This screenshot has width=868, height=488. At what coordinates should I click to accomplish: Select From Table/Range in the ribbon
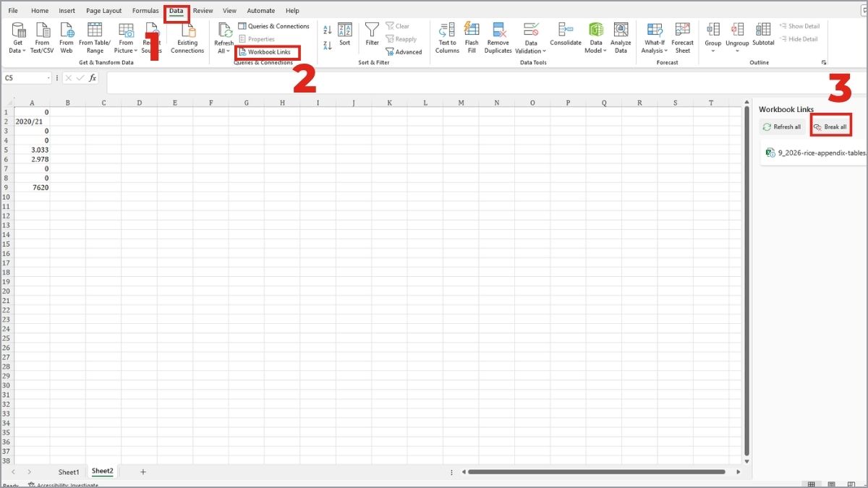click(x=95, y=38)
